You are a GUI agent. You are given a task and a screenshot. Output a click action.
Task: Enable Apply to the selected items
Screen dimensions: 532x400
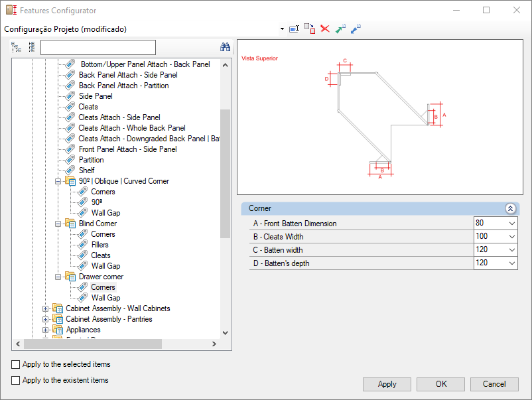pos(16,364)
